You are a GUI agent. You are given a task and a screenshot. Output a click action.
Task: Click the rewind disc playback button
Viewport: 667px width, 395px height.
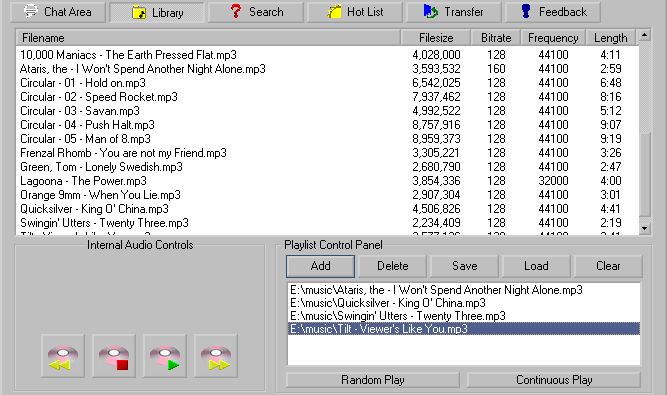tap(63, 356)
